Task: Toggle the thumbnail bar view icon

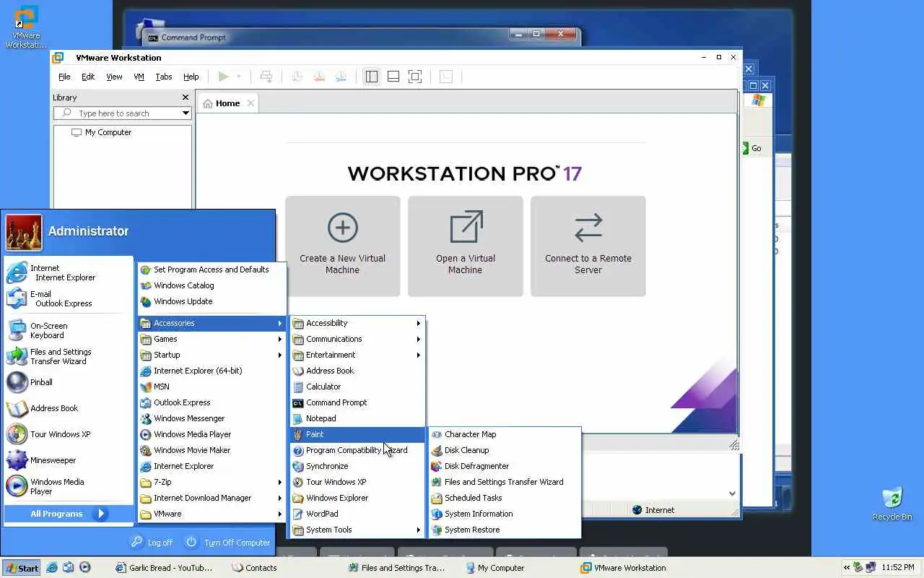Action: 393,77
